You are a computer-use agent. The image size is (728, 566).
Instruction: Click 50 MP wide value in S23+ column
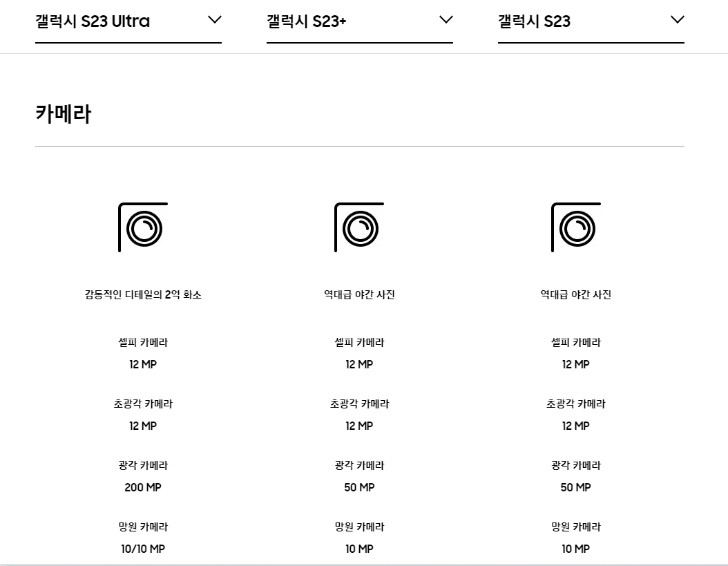click(359, 487)
